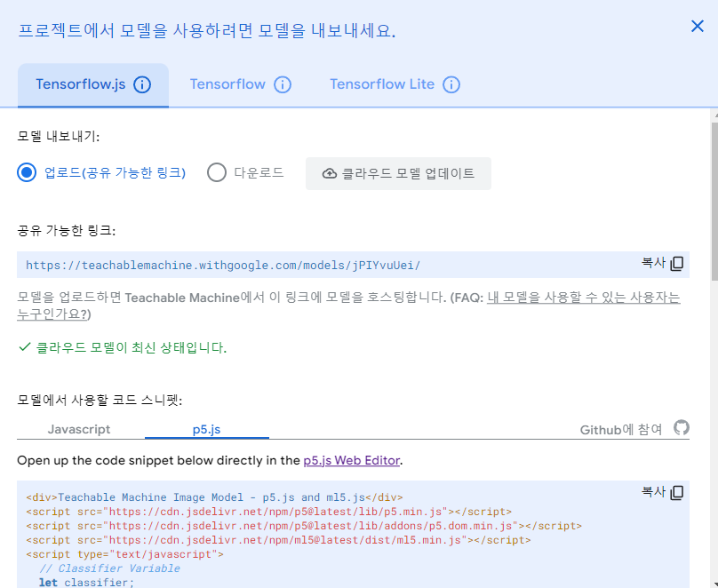Select the 업로드(공유 가능한 링크) radio option

(27, 172)
